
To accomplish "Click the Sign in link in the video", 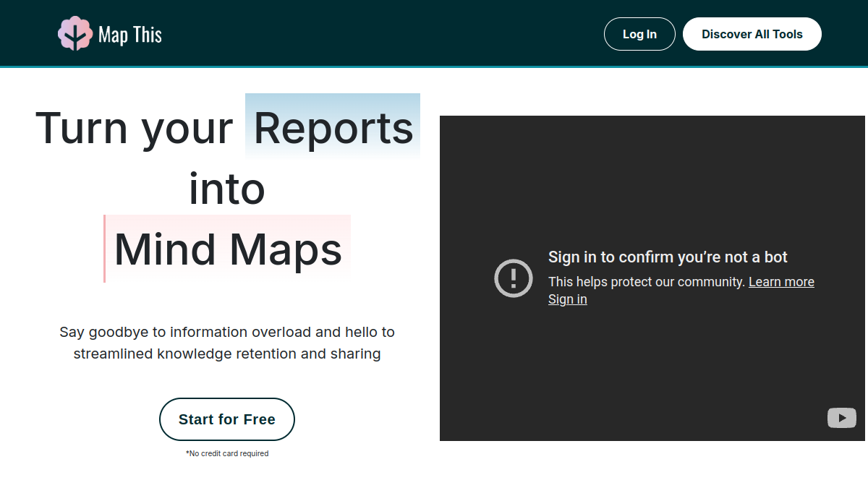I will [x=568, y=299].
